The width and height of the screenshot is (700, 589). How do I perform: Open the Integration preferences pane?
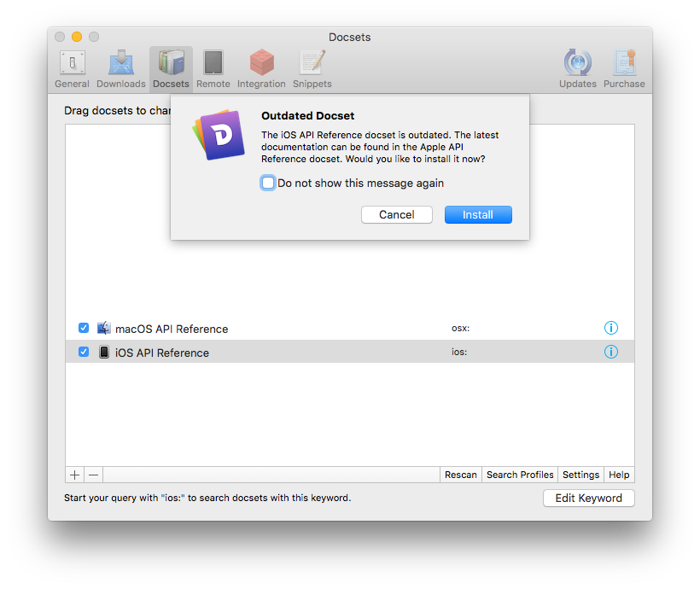pyautogui.click(x=261, y=69)
